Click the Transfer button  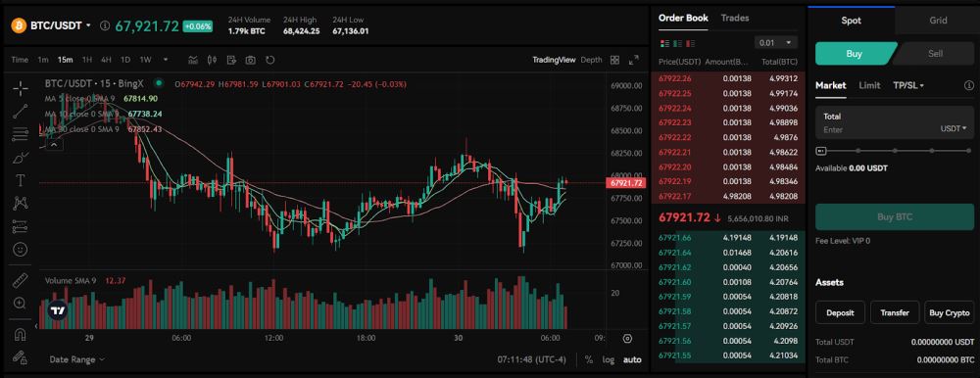(895, 312)
